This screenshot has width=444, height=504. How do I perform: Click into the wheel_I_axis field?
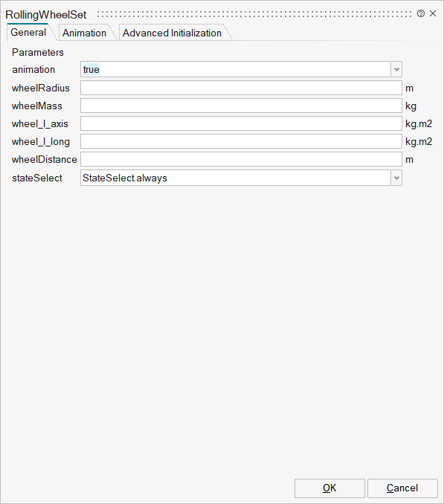click(241, 123)
